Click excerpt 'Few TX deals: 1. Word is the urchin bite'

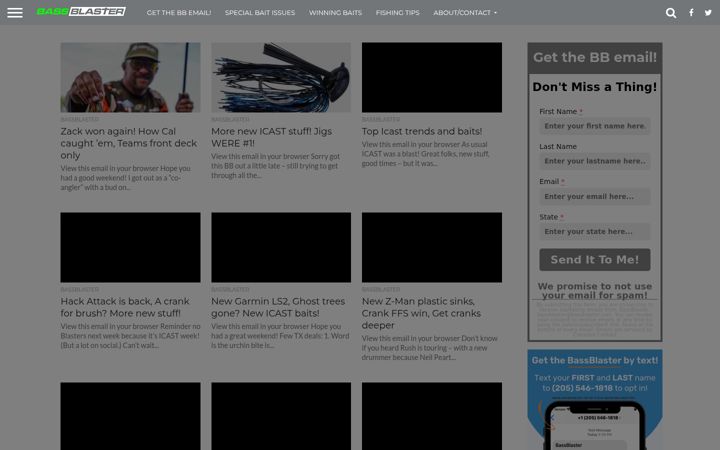(x=280, y=336)
